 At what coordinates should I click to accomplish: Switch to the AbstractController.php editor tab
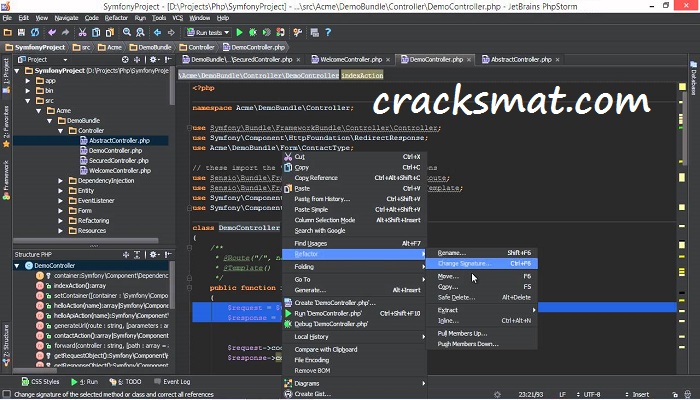click(521, 59)
